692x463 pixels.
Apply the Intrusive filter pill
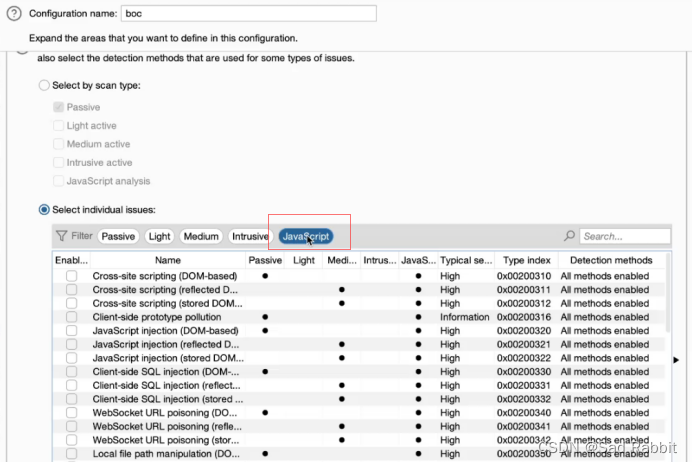[x=250, y=237]
